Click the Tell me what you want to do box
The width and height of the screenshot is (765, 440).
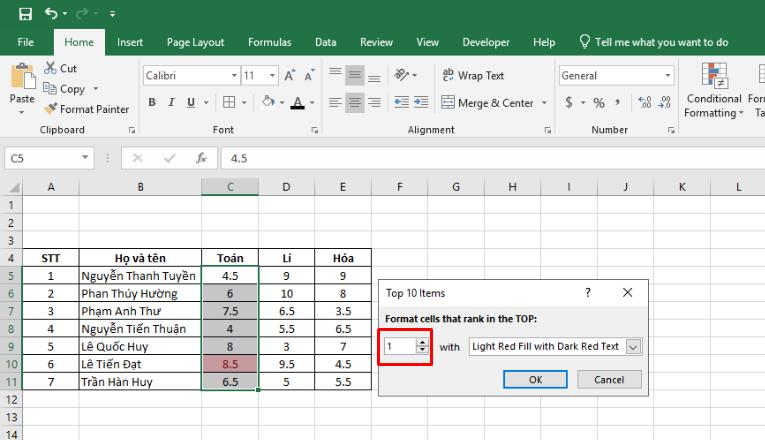tap(654, 42)
